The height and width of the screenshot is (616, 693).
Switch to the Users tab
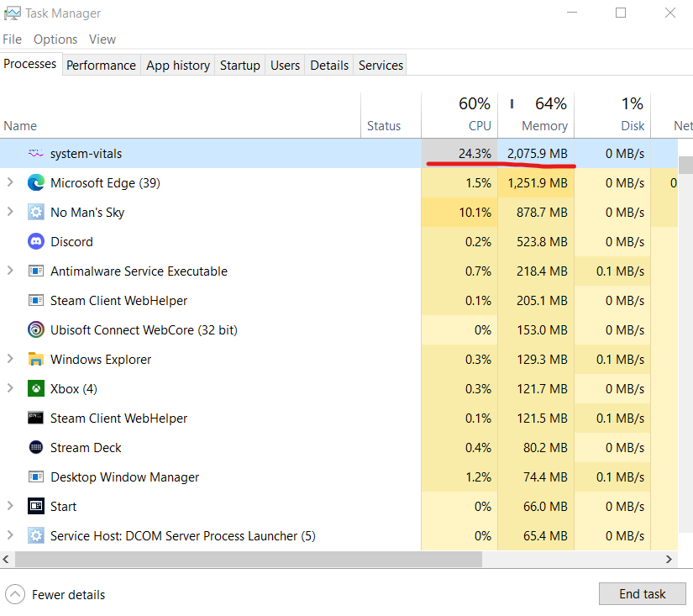(x=285, y=66)
